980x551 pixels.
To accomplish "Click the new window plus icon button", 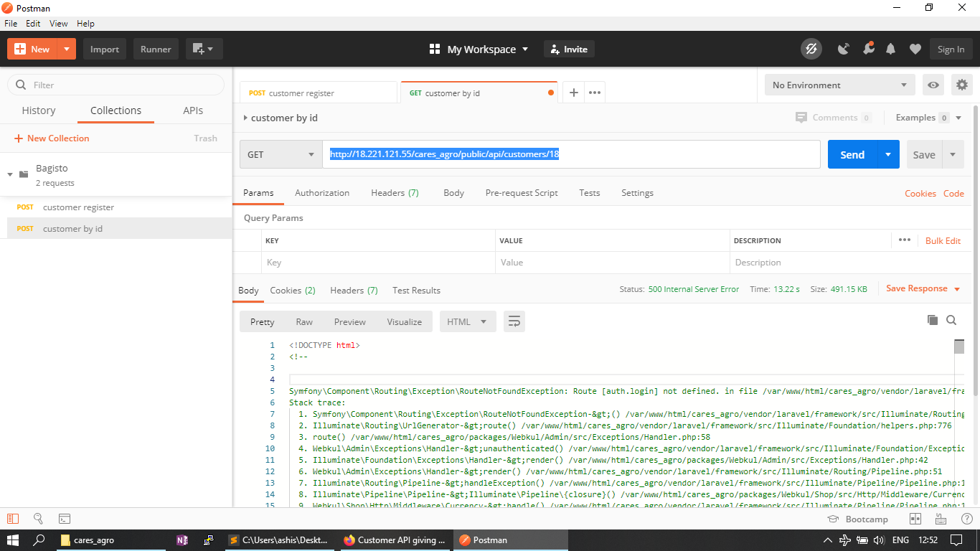I will click(204, 49).
